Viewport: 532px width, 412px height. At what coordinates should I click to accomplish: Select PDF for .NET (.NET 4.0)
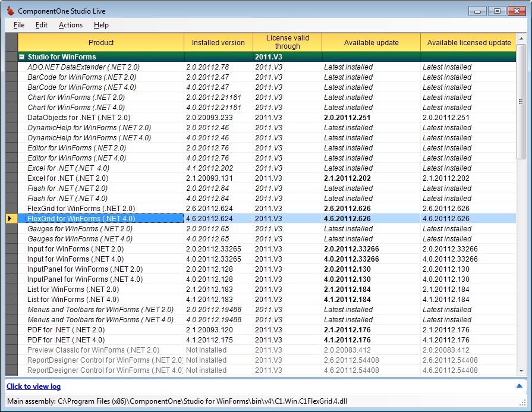(x=66, y=340)
